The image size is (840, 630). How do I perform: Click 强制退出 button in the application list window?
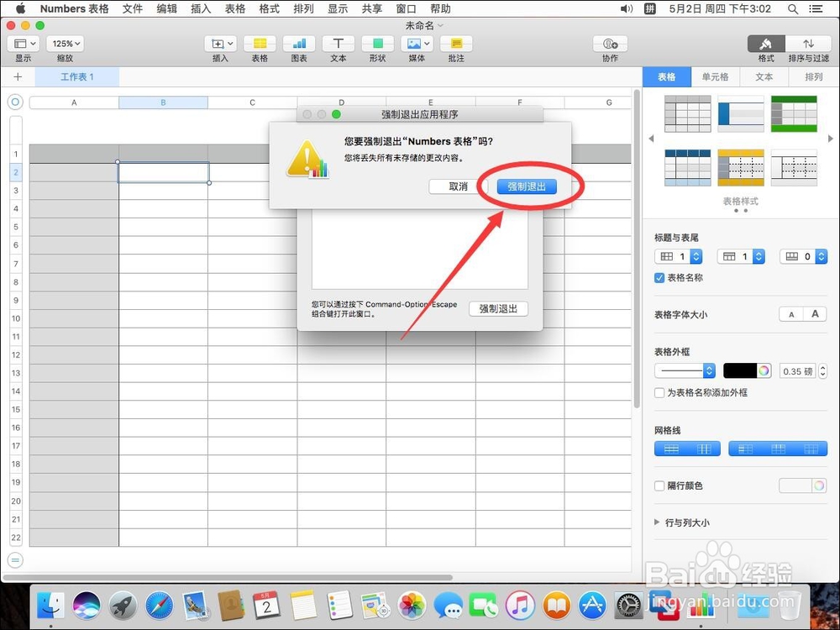[x=498, y=308]
